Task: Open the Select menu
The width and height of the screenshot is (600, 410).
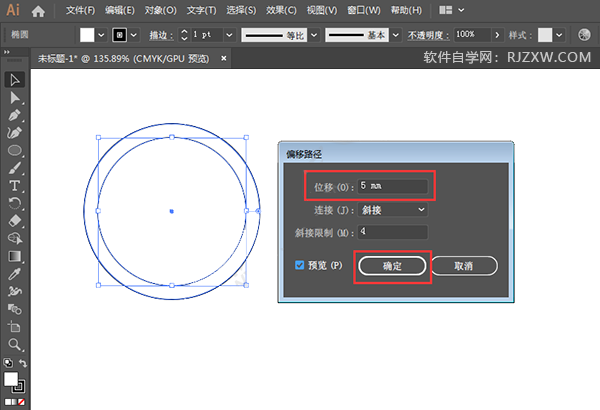Action: click(x=241, y=10)
